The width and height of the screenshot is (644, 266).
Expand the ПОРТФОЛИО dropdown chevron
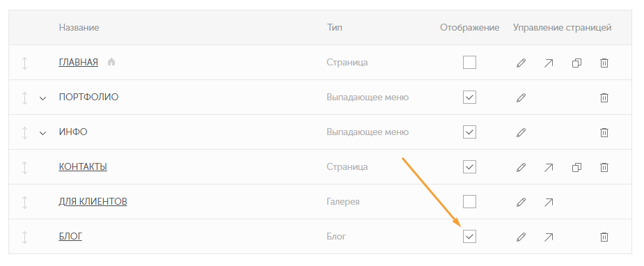[x=42, y=98]
